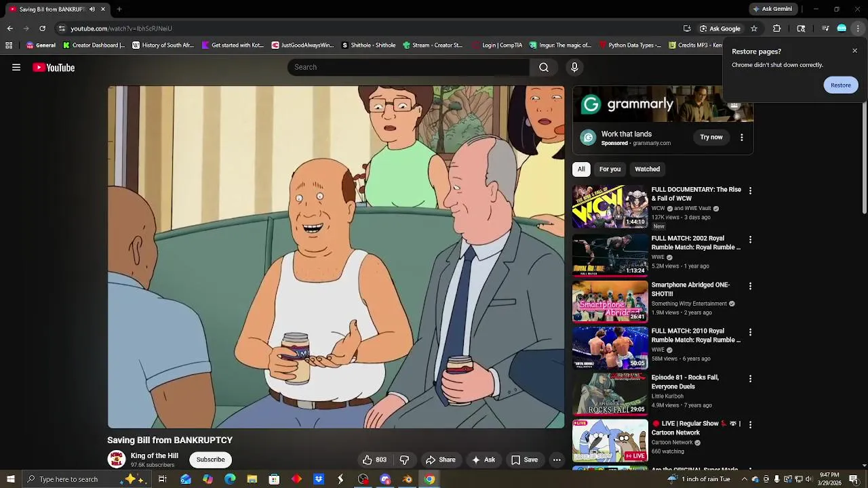Viewport: 868px width, 488px height.
Task: Open the Regular Show live thumbnail
Action: coord(610,441)
